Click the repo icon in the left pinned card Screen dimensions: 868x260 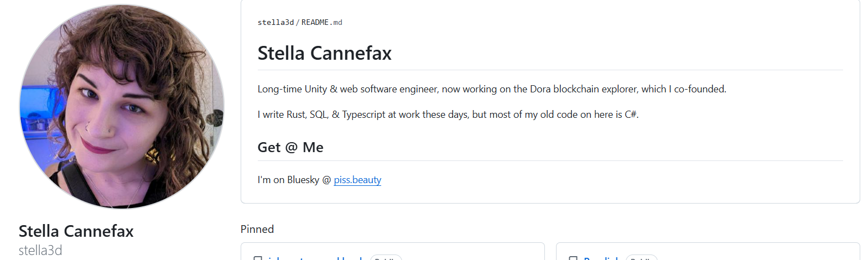[257, 258]
